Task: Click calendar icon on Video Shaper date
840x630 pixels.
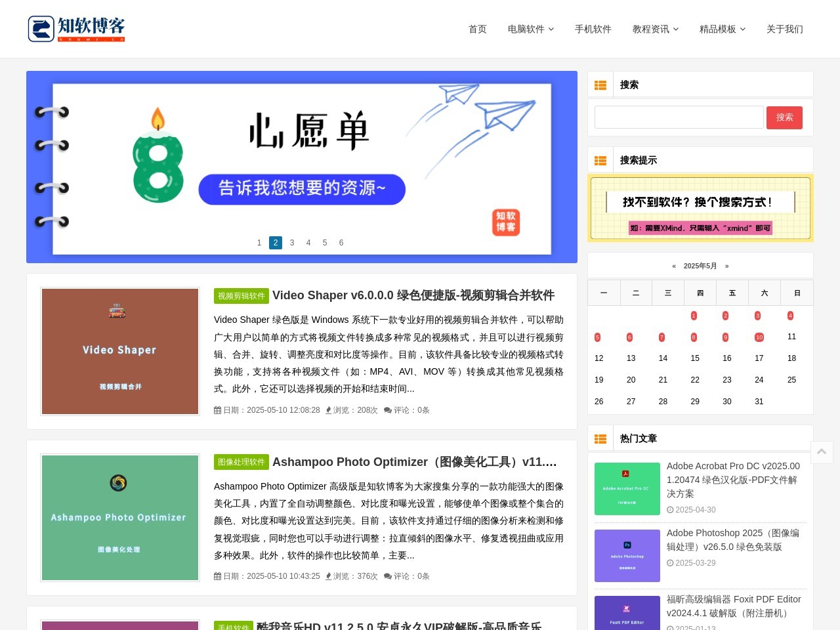Action: click(217, 410)
